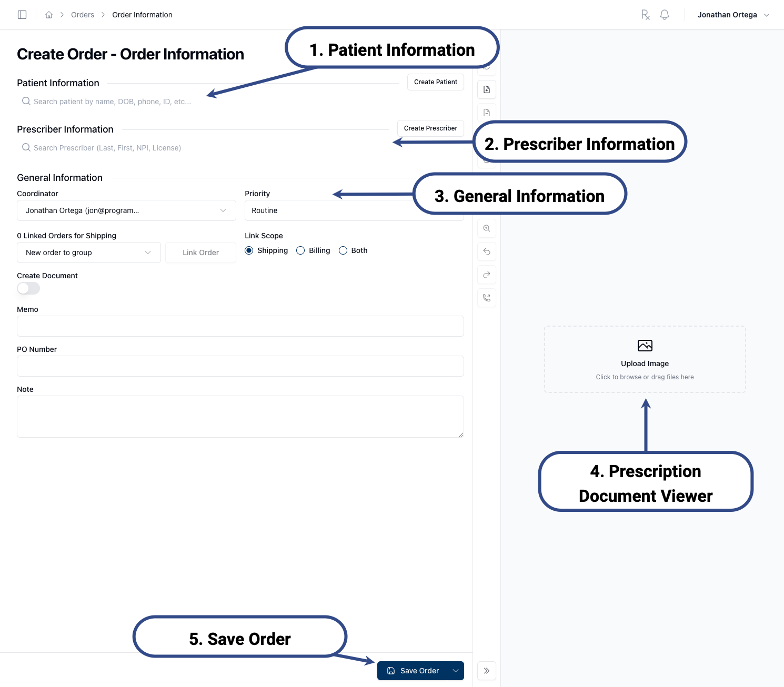This screenshot has width=784, height=687.
Task: Toggle the left sidebar panel
Action: (22, 14)
